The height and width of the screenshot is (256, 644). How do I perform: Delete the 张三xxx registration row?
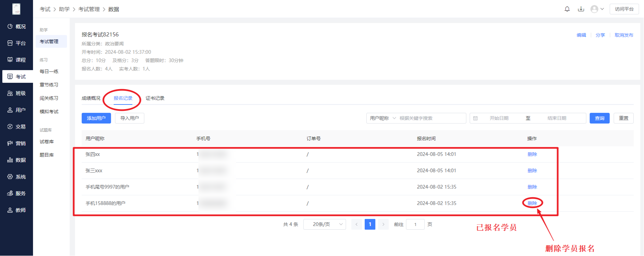[532, 171]
